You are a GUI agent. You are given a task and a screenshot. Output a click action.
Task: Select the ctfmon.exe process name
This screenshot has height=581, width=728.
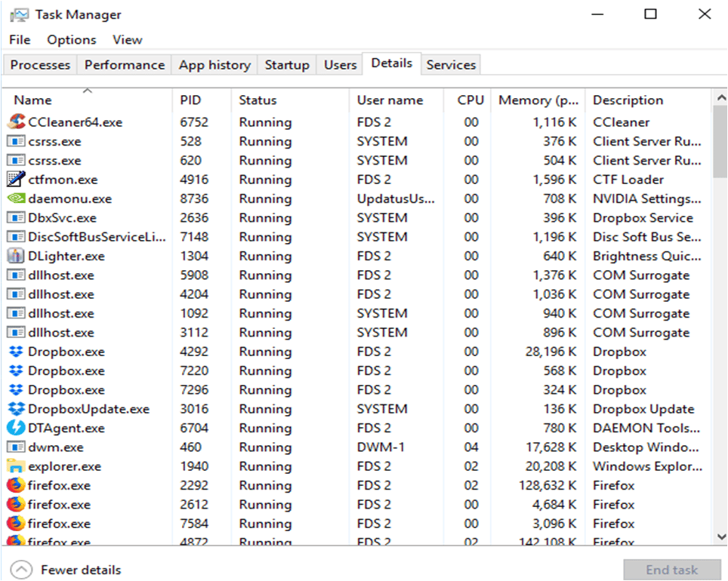[x=63, y=180]
